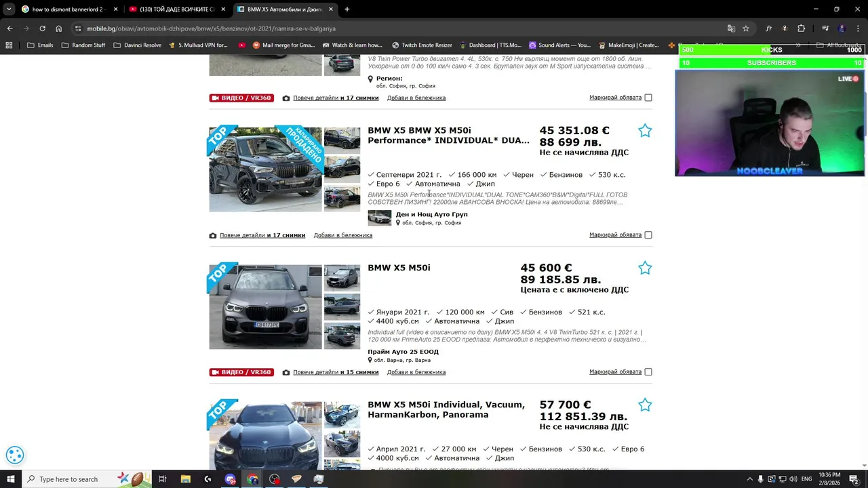Open the apps grid in bookmarks bar

9,45
